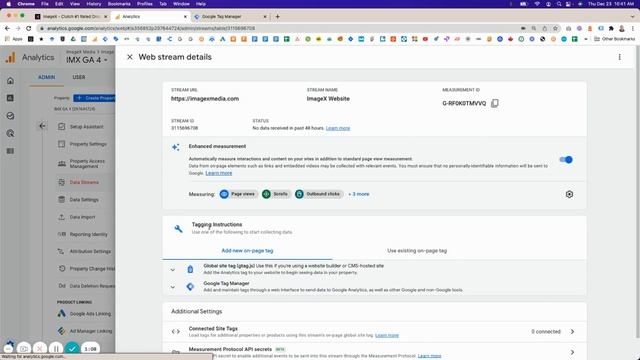Click the Global site tag icon
The height and width of the screenshot is (360, 640).
(x=190, y=269)
